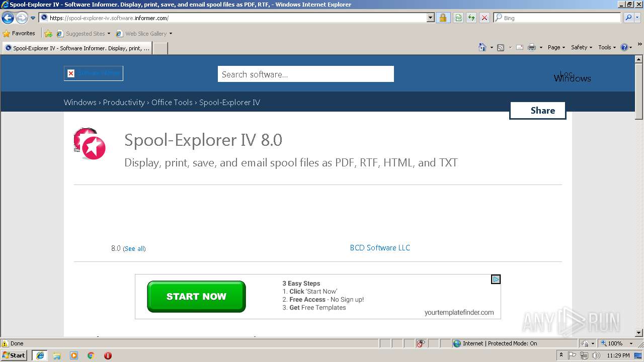Click the Search software text field
This screenshot has height=362, width=644.
pos(306,74)
